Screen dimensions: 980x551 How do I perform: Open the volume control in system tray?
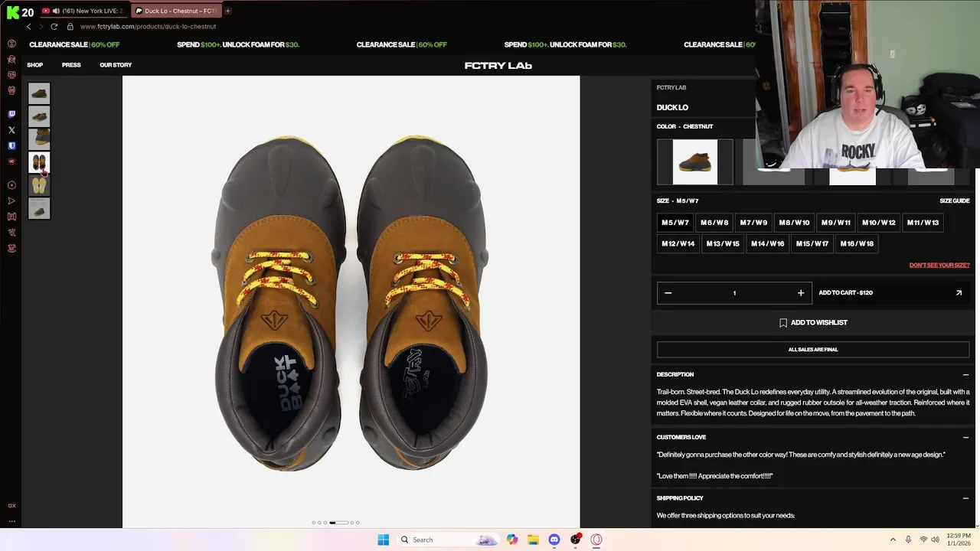(x=937, y=540)
